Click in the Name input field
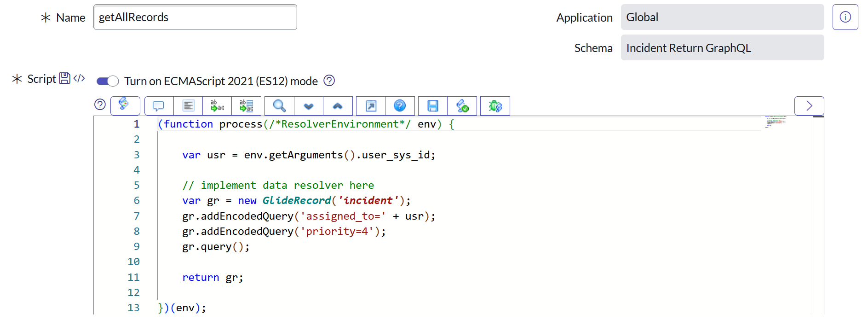The image size is (868, 332). 195,17
